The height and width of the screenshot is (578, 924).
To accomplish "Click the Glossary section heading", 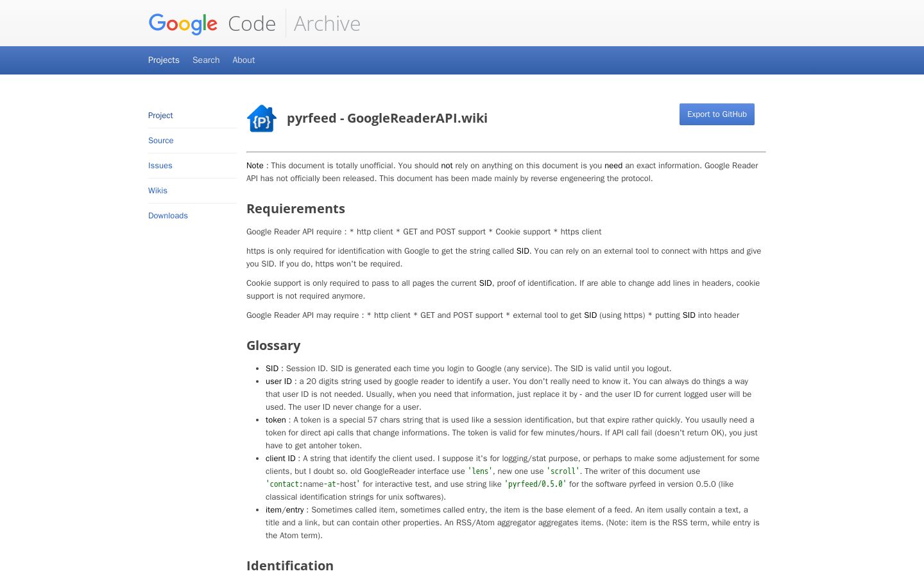I will (x=273, y=346).
